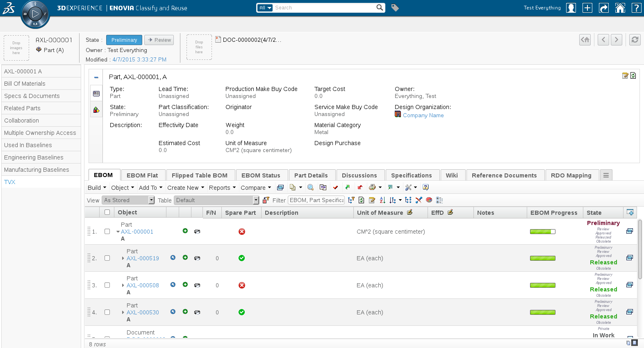Expand the AXL-000508 tree row
Image resolution: width=644 pixels, height=348 pixels.
tap(123, 285)
